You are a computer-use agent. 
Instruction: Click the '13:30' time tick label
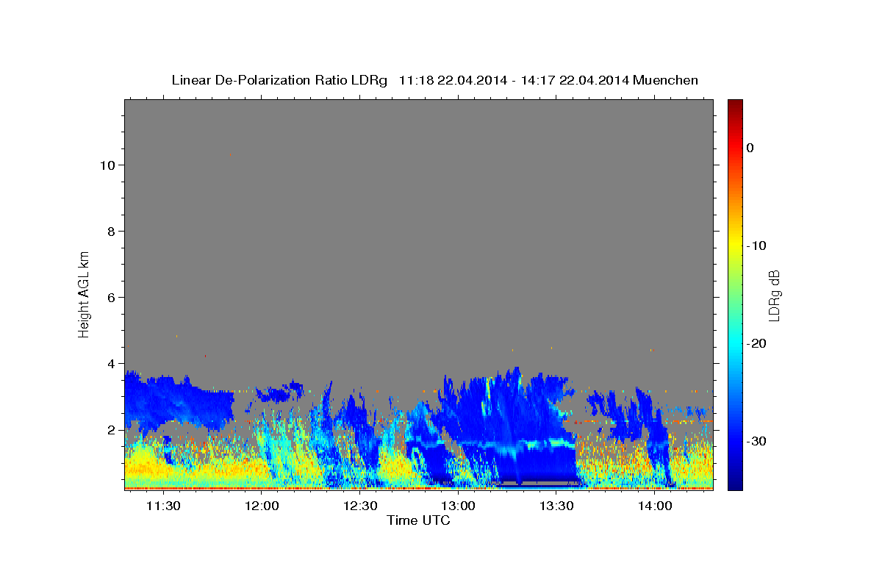556,506
